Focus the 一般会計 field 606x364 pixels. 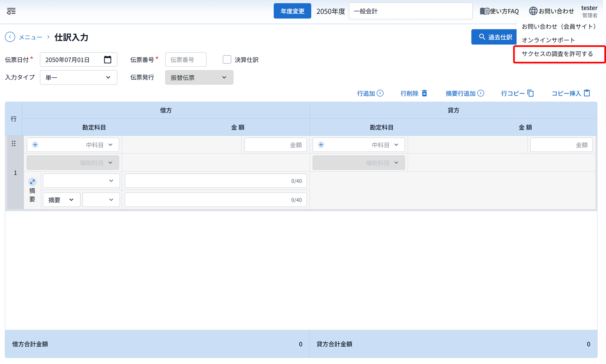coord(411,11)
